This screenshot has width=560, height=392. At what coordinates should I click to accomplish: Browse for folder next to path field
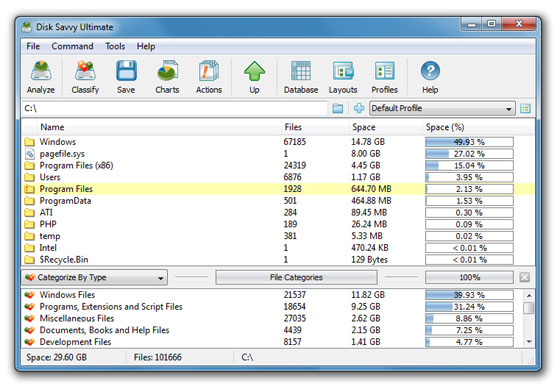(x=338, y=108)
